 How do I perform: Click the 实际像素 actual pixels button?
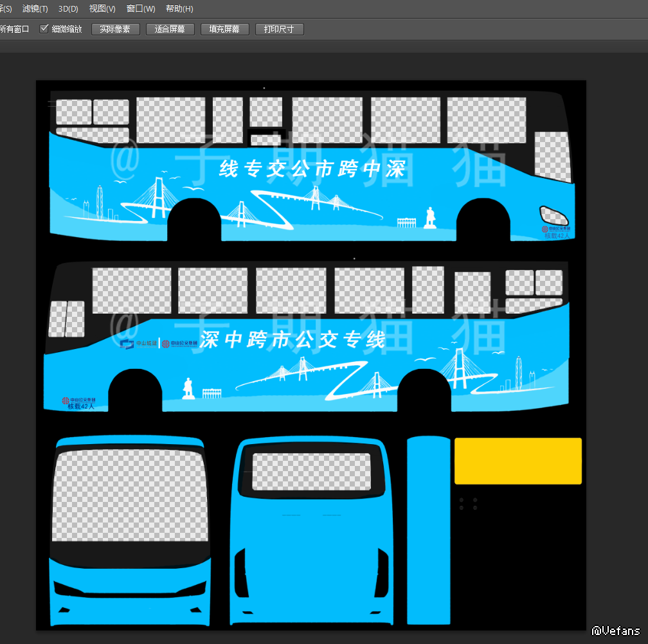pyautogui.click(x=115, y=30)
